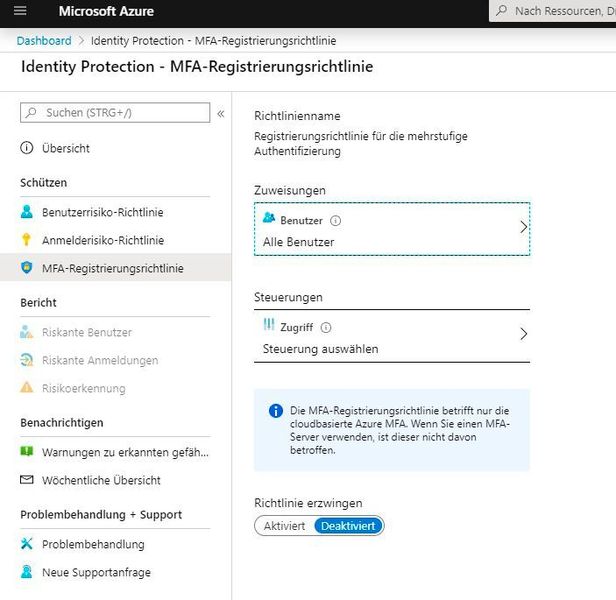Screen dimensions: 616x600
Task: Select Alle Benutzer assignment text
Action: coord(299,242)
